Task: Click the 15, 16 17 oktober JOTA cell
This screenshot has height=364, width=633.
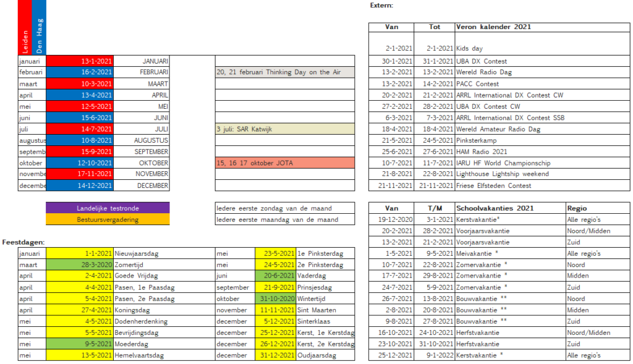Action: 284,163
